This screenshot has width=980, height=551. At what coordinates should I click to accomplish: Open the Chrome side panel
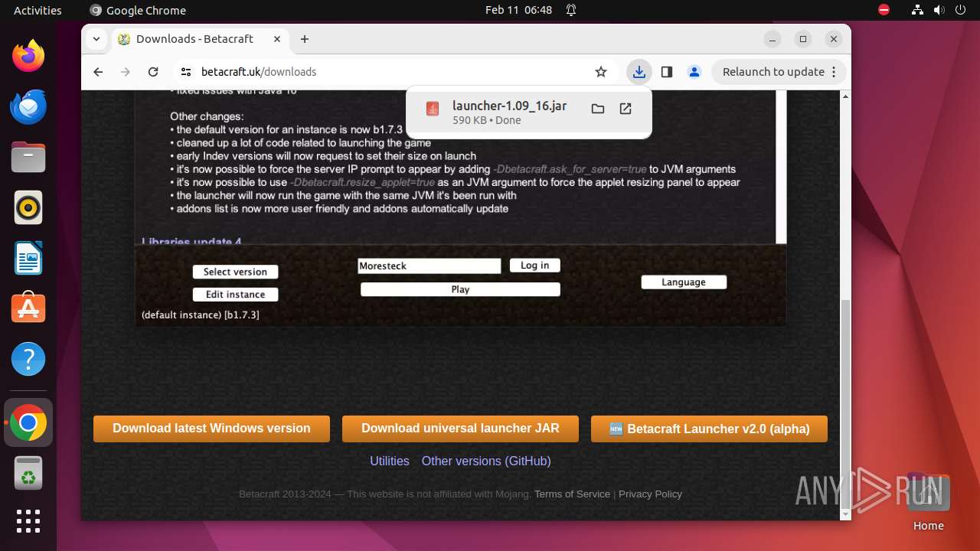[x=667, y=72]
